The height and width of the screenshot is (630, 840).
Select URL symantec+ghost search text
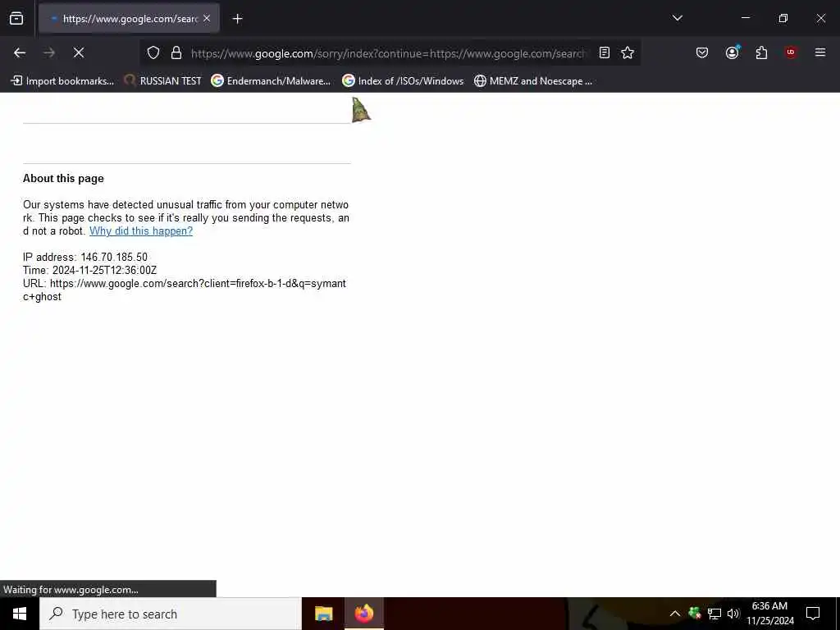point(185,290)
